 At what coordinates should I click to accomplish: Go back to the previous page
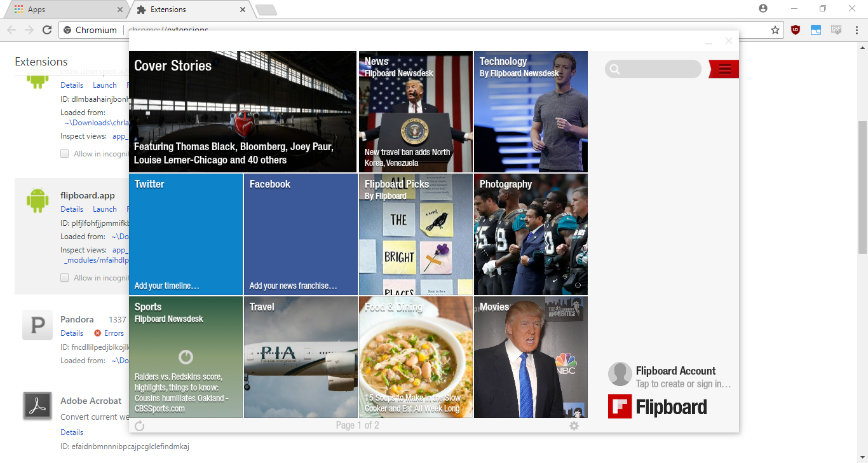pos(11,30)
